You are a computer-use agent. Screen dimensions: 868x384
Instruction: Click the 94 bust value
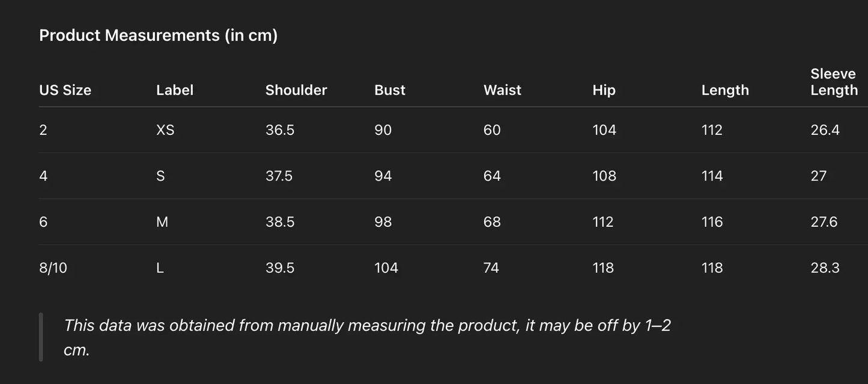pyautogui.click(x=383, y=176)
